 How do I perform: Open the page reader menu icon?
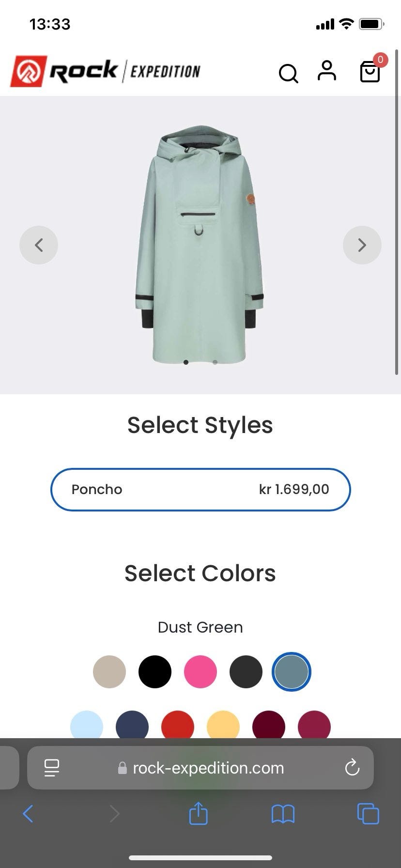(x=52, y=768)
